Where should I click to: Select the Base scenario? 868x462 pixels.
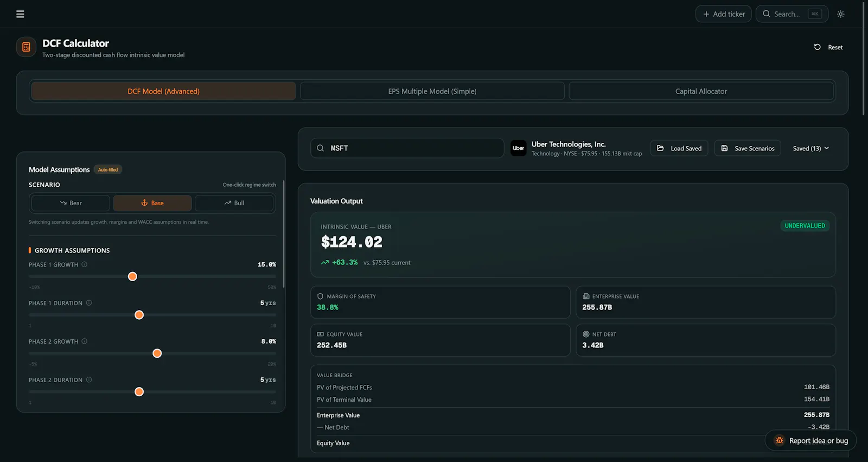152,203
